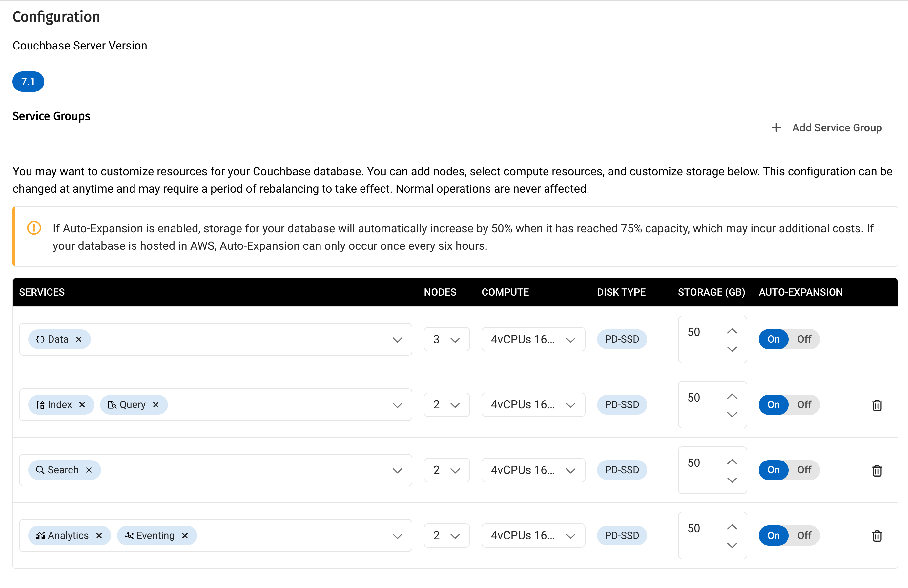Click the AUTO-EXPANSION column header
908x588 pixels.
coord(800,292)
